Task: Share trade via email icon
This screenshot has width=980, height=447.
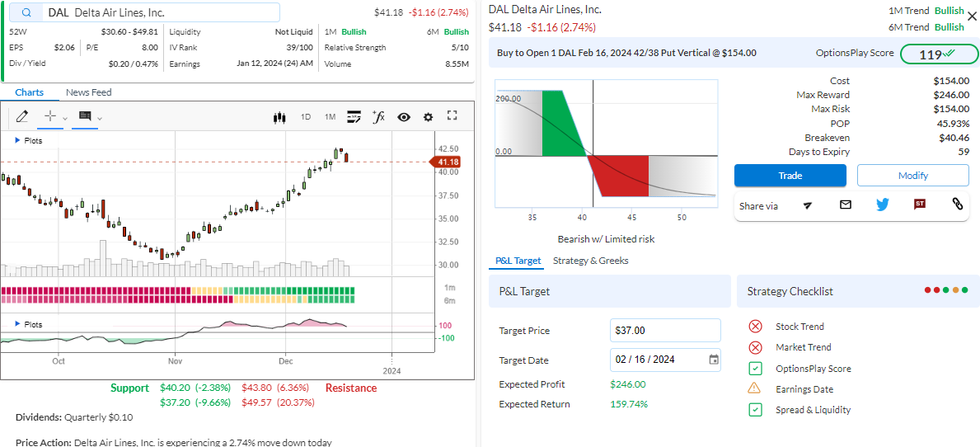Action: pos(845,205)
